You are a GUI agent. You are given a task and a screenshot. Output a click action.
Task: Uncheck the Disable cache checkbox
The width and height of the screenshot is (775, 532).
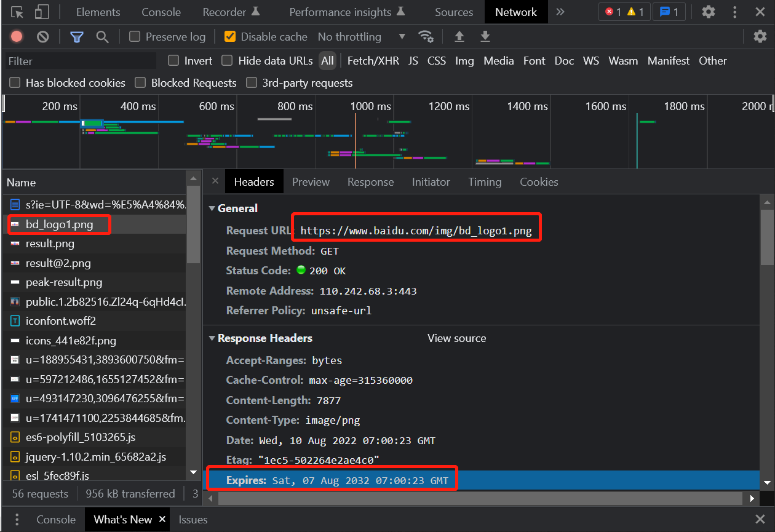[230, 37]
